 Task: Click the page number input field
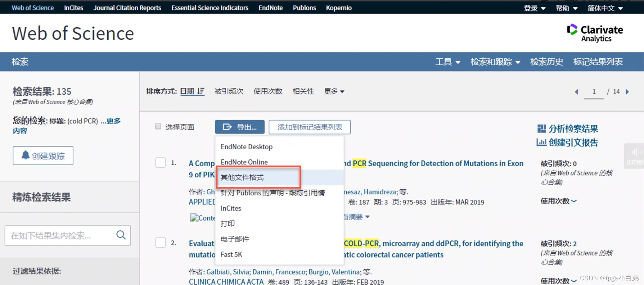(x=594, y=92)
